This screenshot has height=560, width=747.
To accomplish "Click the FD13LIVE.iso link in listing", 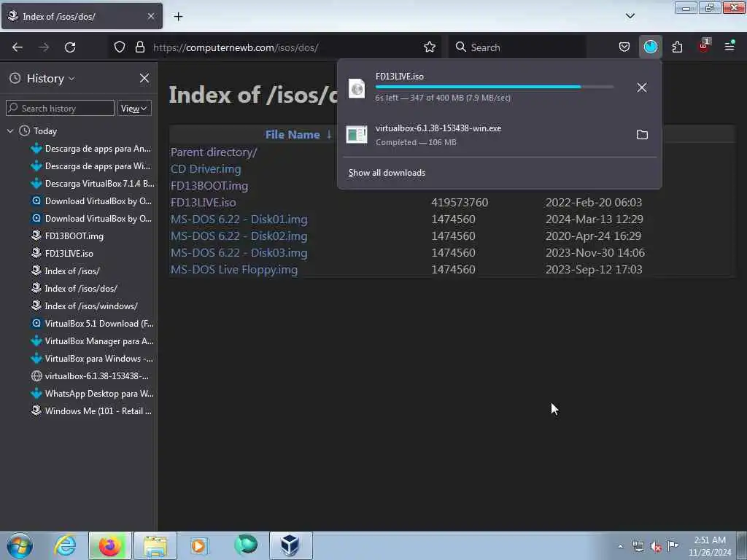I will click(x=203, y=203).
